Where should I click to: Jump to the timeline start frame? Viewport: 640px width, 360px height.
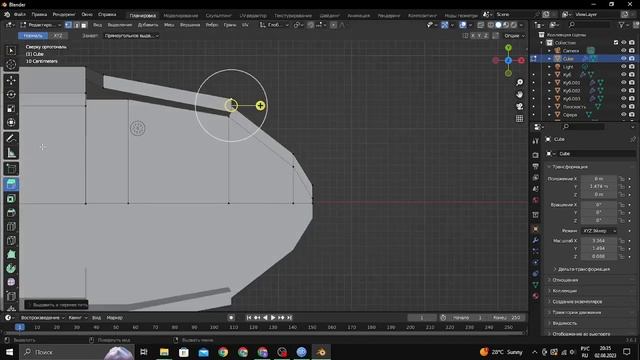(x=249, y=317)
